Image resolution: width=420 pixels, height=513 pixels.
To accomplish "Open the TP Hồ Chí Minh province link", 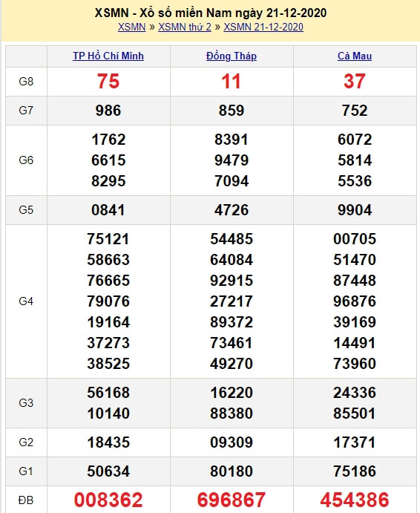I will tap(108, 56).
